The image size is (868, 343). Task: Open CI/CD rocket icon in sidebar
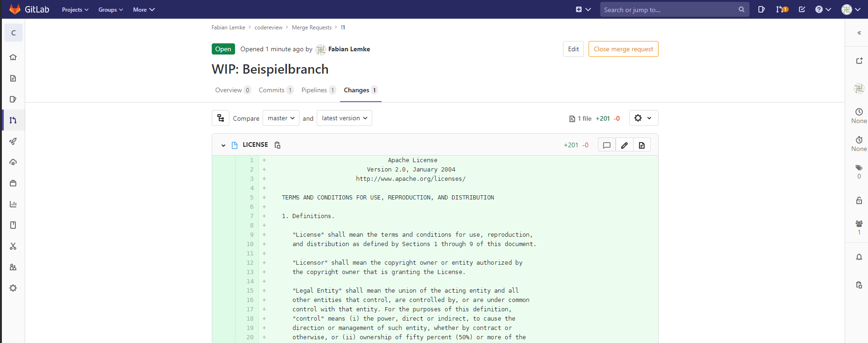13,141
